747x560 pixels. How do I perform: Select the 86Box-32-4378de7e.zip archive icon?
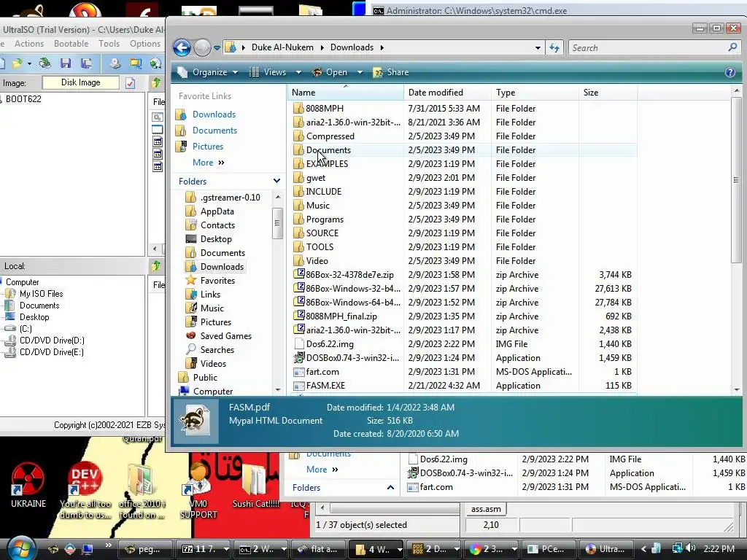point(298,274)
